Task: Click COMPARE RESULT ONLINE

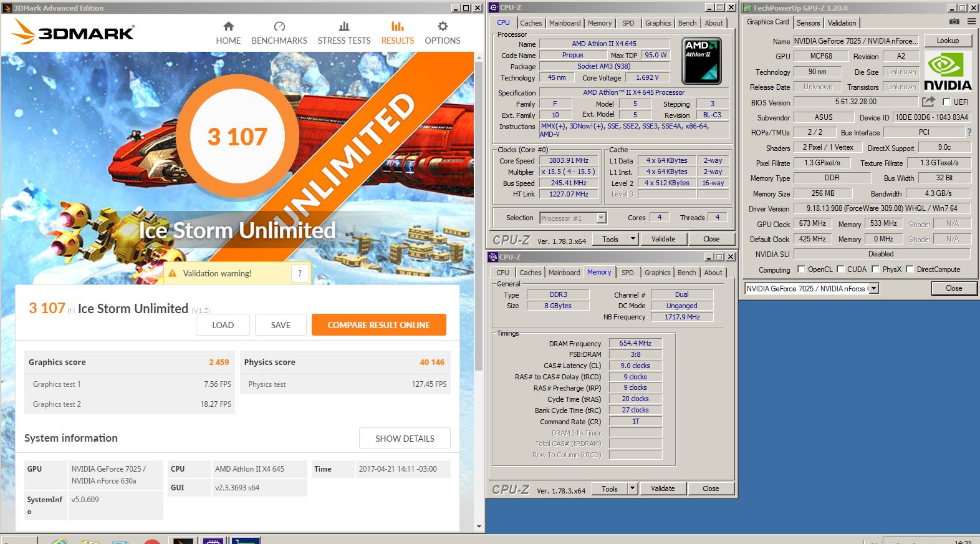Action: pyautogui.click(x=379, y=325)
